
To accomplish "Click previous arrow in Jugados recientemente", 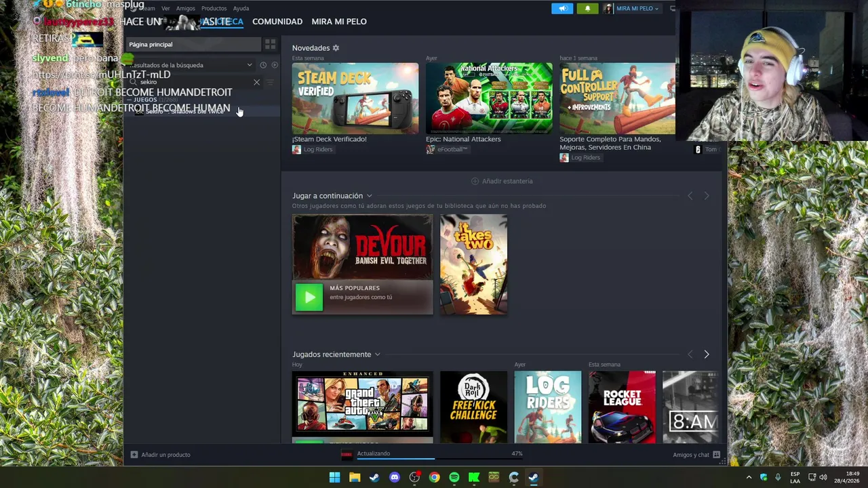I will pyautogui.click(x=690, y=354).
